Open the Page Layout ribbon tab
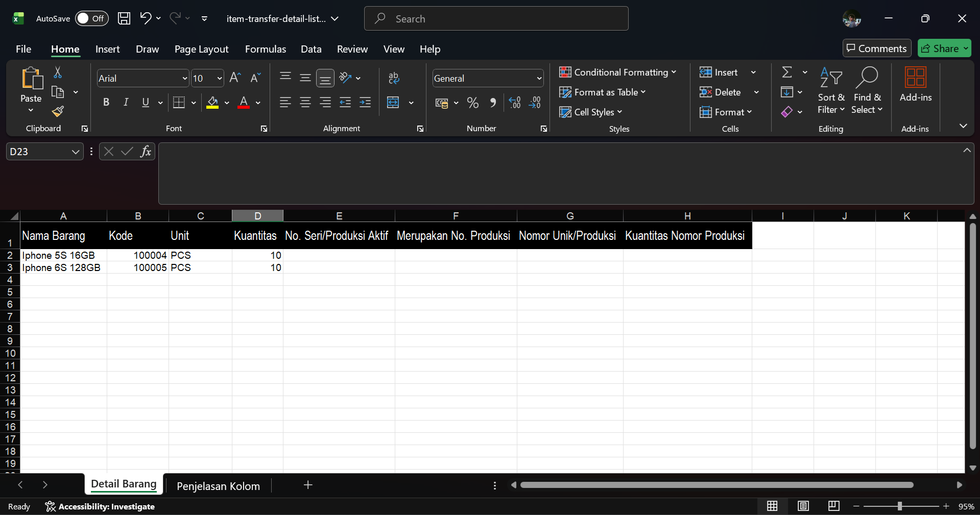Viewport: 980px width, 515px height. coord(201,49)
